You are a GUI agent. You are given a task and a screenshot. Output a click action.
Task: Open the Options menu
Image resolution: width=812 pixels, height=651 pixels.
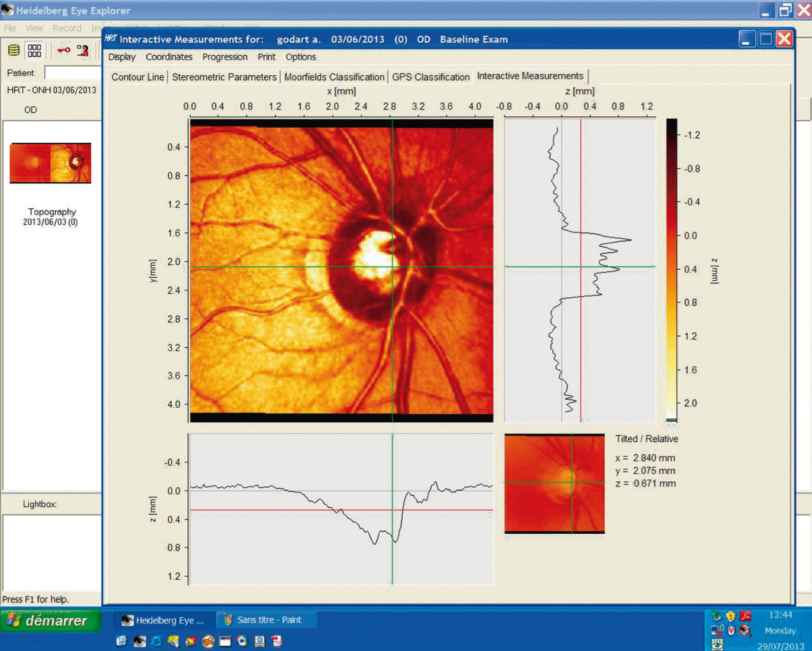coord(301,57)
